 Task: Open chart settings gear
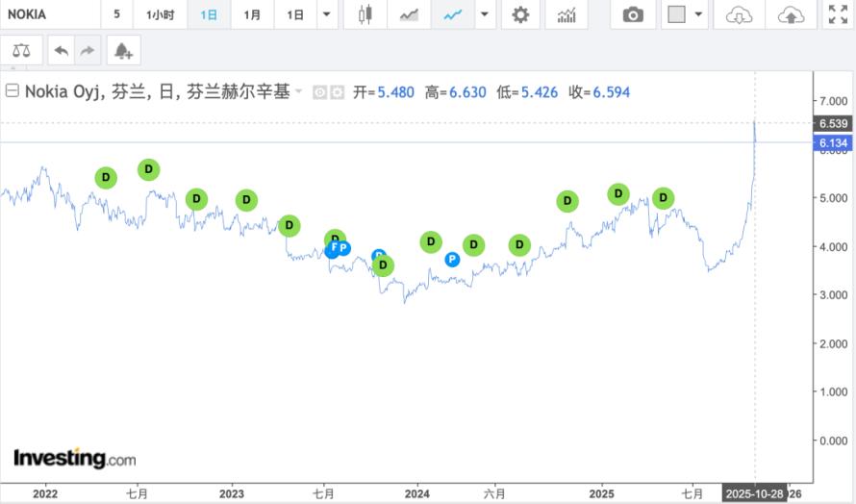[x=520, y=14]
